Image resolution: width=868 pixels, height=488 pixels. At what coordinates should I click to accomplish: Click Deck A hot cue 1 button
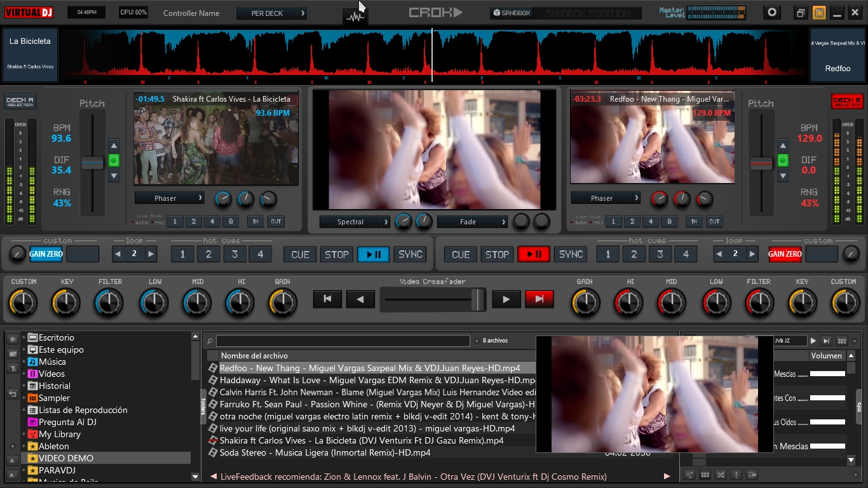pyautogui.click(x=182, y=254)
